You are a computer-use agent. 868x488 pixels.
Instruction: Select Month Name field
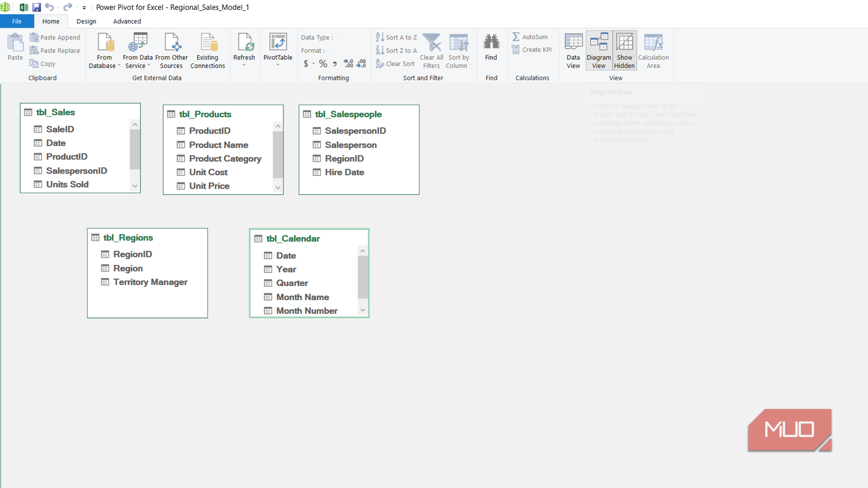pyautogui.click(x=303, y=297)
